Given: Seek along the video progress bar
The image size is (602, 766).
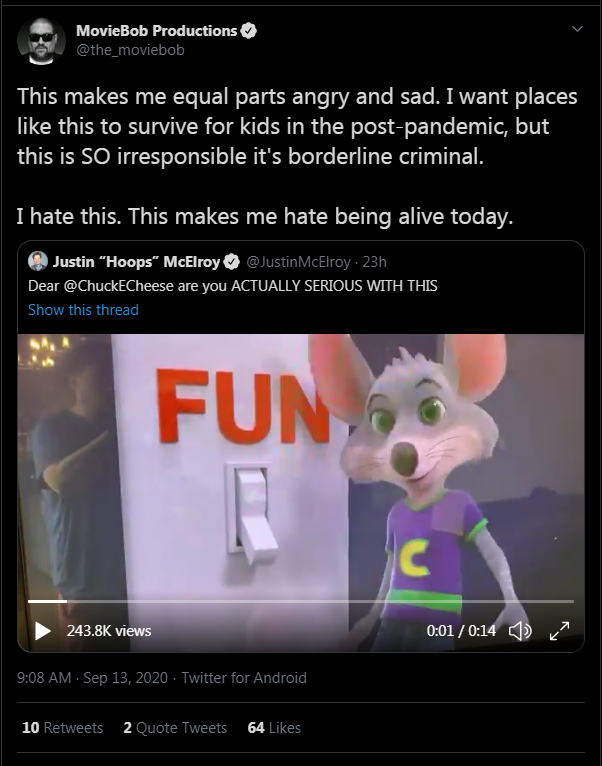Looking at the screenshot, I should pyautogui.click(x=301, y=601).
